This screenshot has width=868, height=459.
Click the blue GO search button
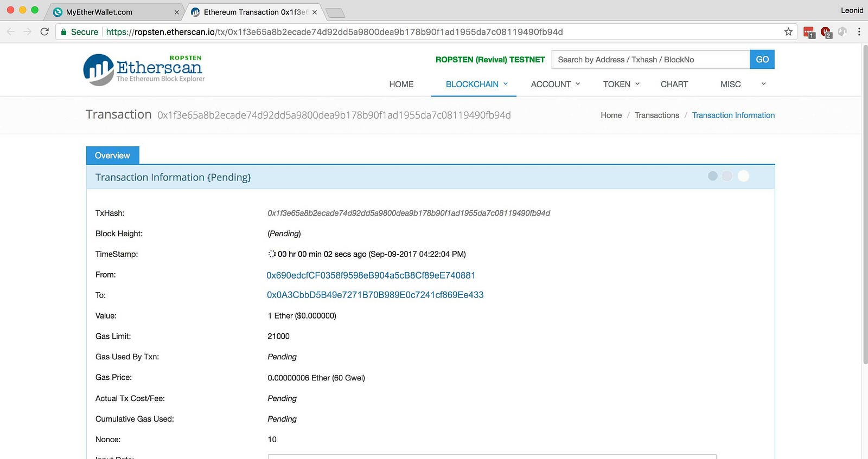762,60
